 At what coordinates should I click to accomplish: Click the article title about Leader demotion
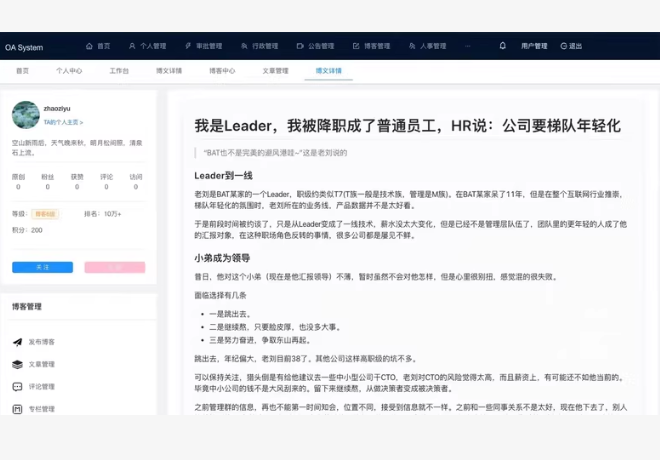tap(407, 126)
